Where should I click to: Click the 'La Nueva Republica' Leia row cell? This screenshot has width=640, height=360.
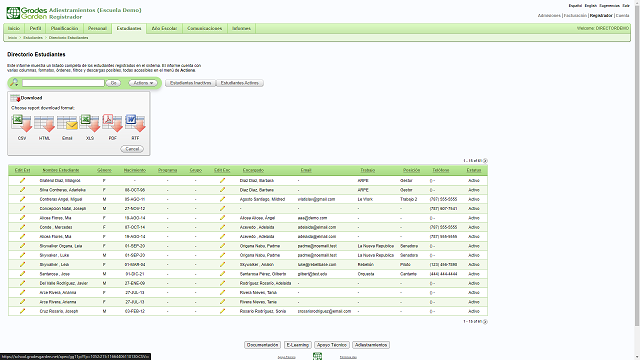pos(376,246)
